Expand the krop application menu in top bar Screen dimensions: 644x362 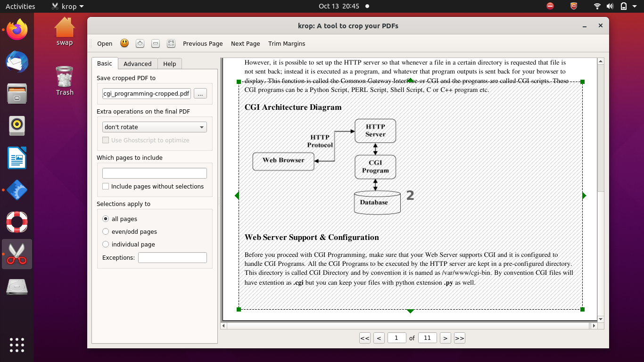coord(68,6)
